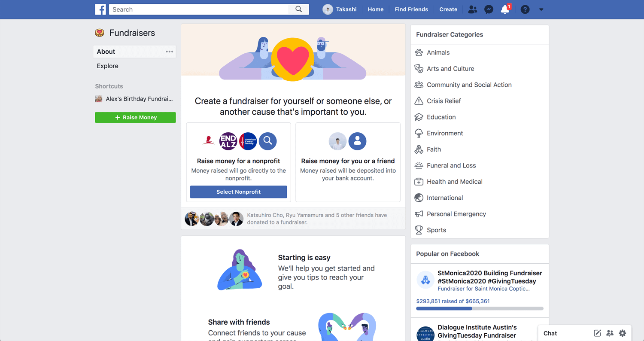
Task: Open the Quick Help question icon
Action: 525,9
